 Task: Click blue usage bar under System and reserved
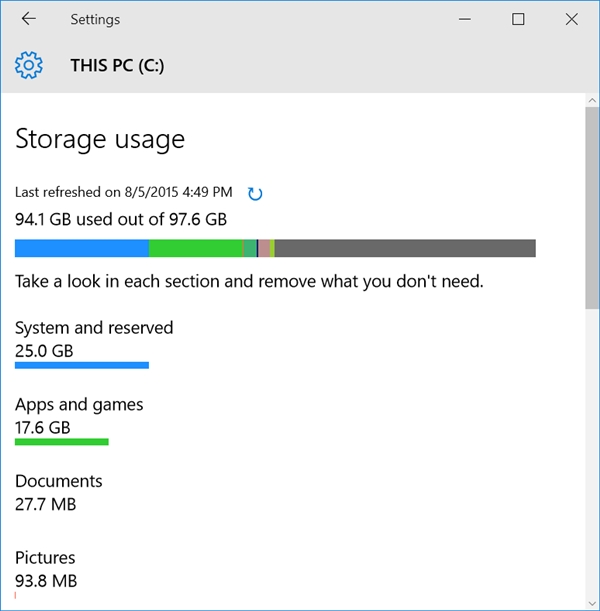(81, 365)
